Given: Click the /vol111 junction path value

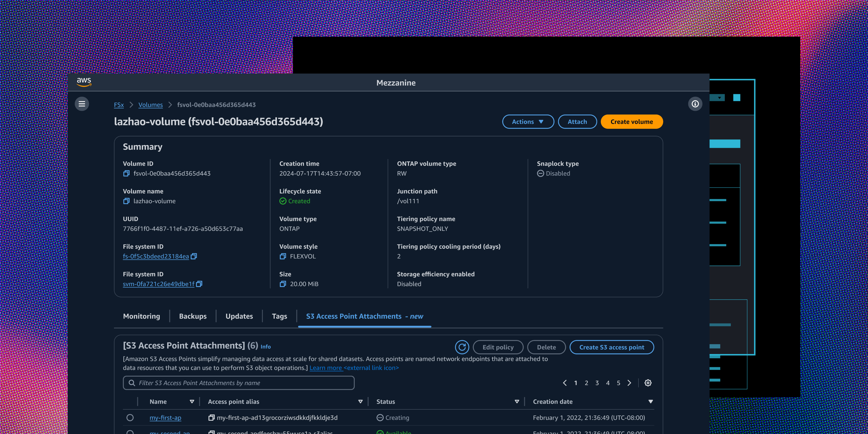Looking at the screenshot, I should point(408,201).
